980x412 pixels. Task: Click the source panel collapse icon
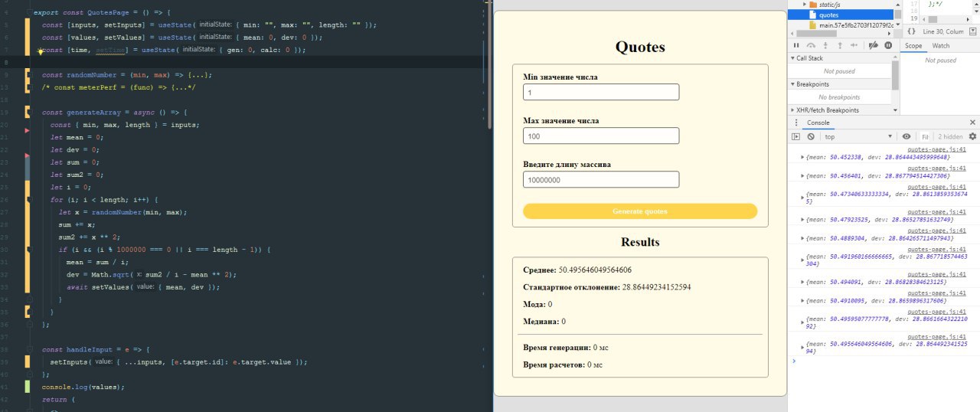(x=973, y=31)
